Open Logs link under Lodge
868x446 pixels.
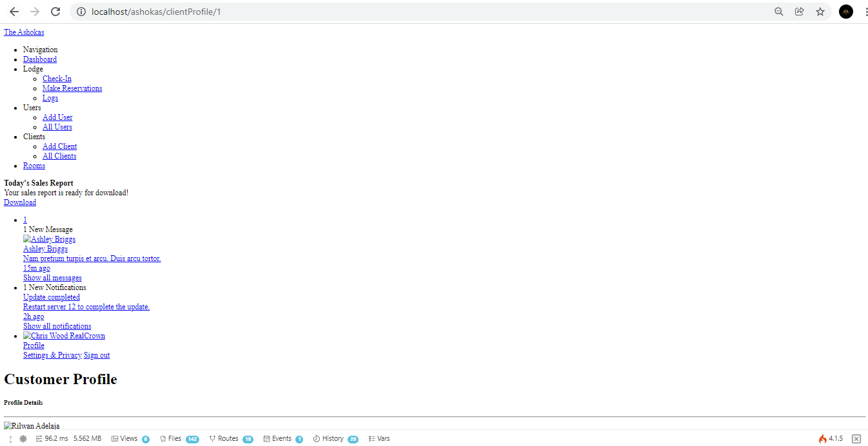click(x=50, y=98)
